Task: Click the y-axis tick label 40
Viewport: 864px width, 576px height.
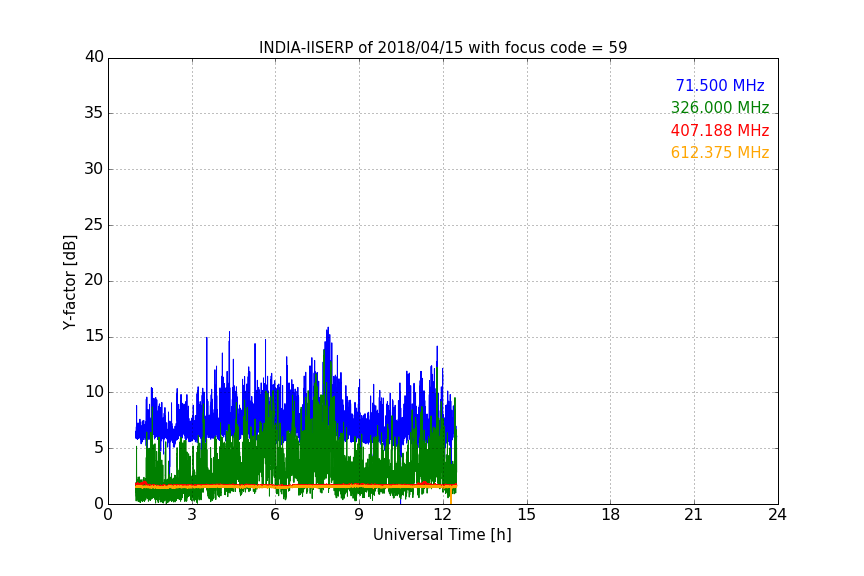Action: [x=94, y=57]
